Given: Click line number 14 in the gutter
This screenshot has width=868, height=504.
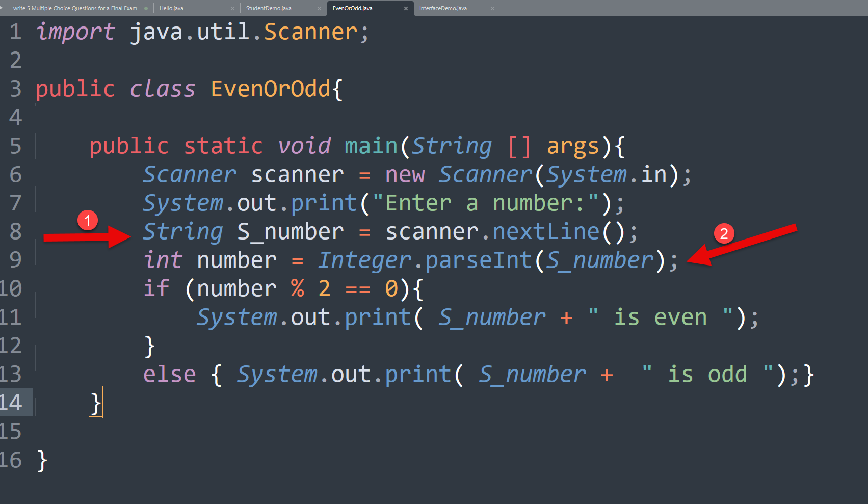Looking at the screenshot, I should pos(11,403).
